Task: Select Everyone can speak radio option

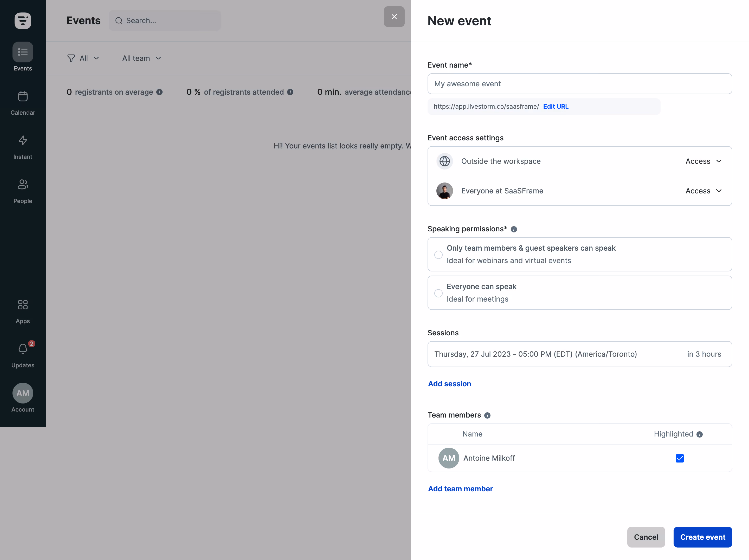Action: coord(438,293)
